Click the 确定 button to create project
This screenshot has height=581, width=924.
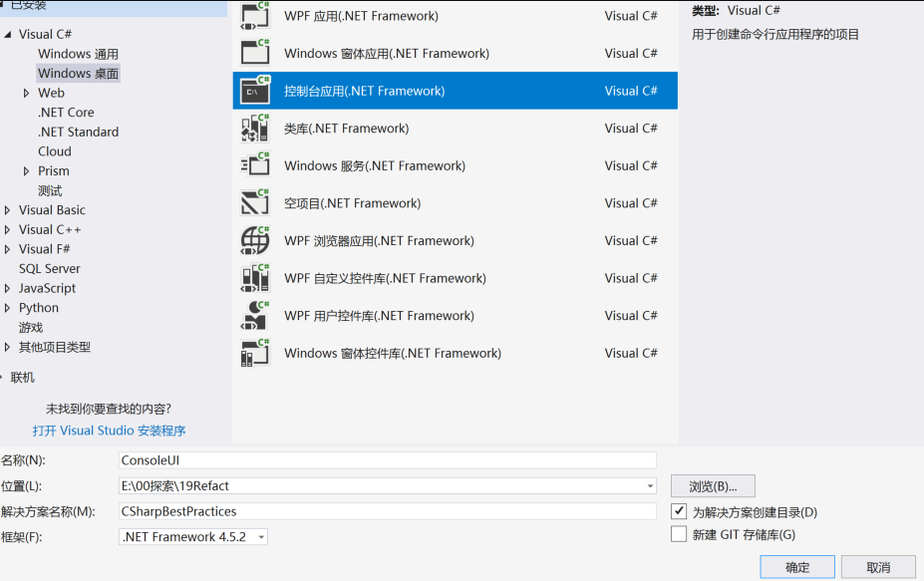click(796, 566)
